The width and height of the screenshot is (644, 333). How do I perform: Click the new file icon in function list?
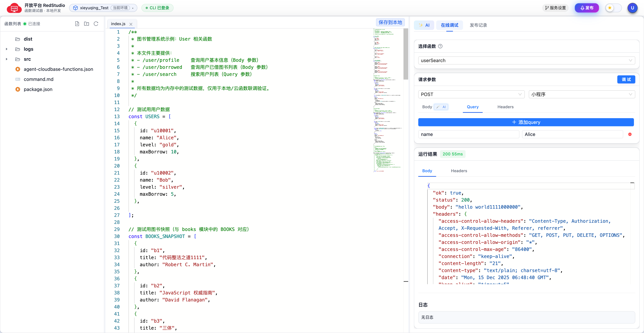point(77,24)
